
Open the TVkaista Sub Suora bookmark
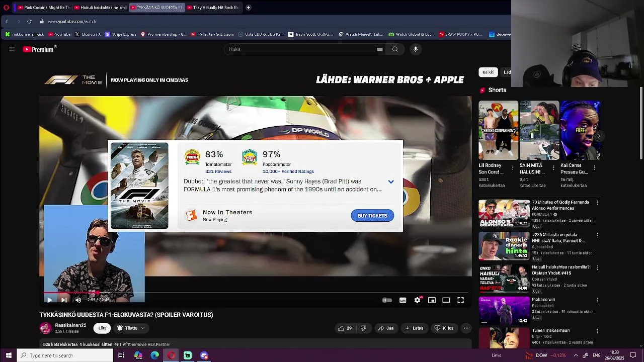pos(212,35)
